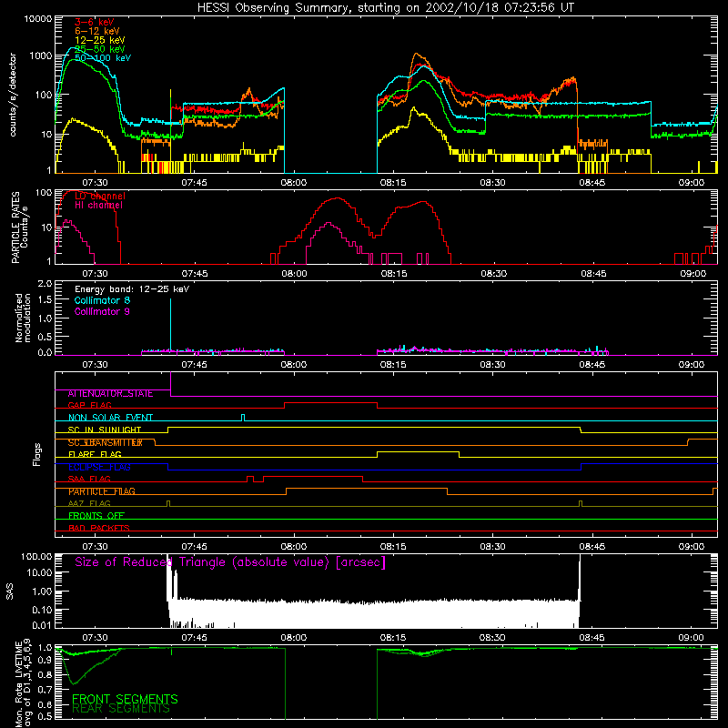The height and width of the screenshot is (728, 728).
Task: Click the NON_SOLAR_EVENT flag label
Action: (110, 418)
